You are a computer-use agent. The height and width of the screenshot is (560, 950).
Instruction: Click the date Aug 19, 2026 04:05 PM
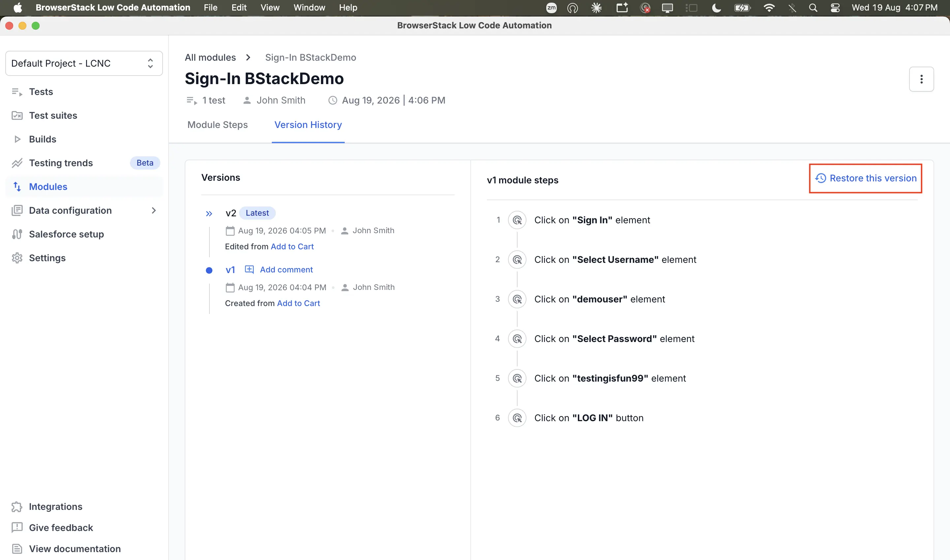click(x=282, y=231)
